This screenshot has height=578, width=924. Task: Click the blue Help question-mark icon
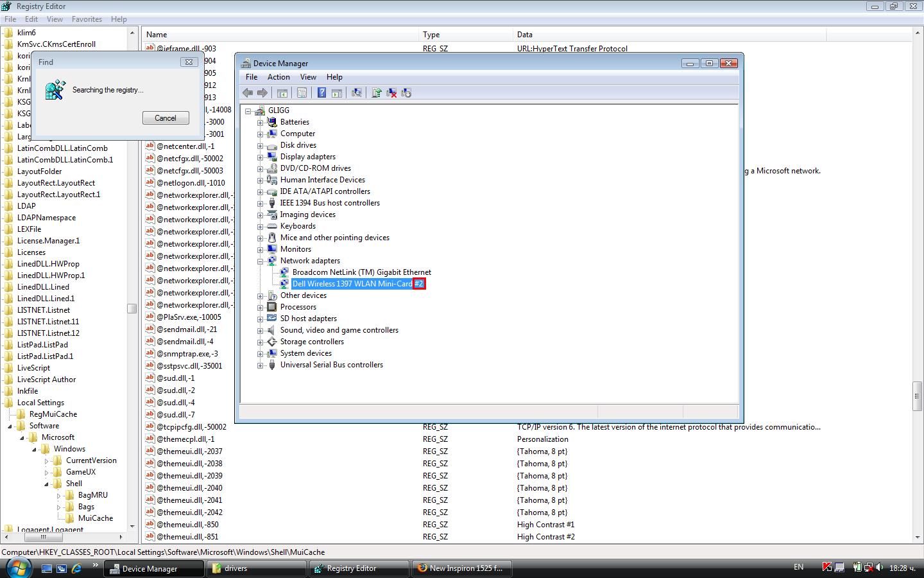pos(321,93)
